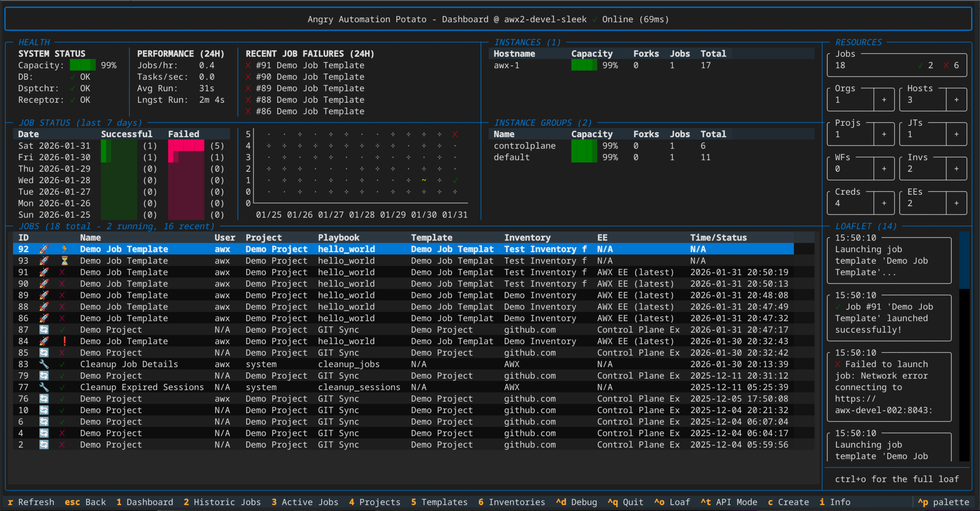980x511 pixels.
Task: Go to Projects from footer
Action: (375, 502)
